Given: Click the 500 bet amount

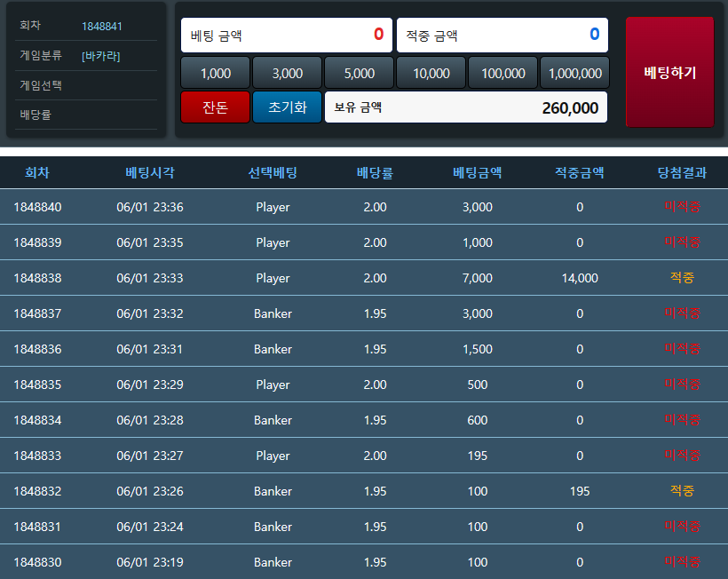Looking at the screenshot, I should [x=478, y=385].
